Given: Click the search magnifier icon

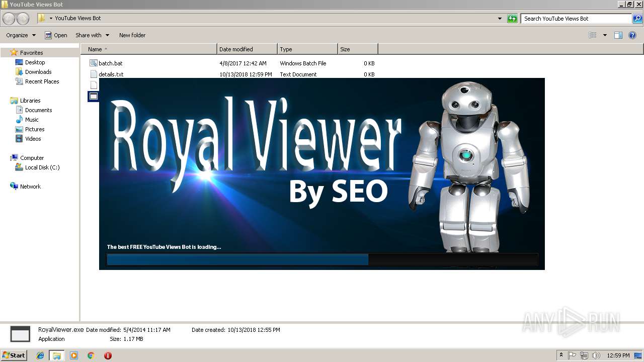Looking at the screenshot, I should click(637, 19).
